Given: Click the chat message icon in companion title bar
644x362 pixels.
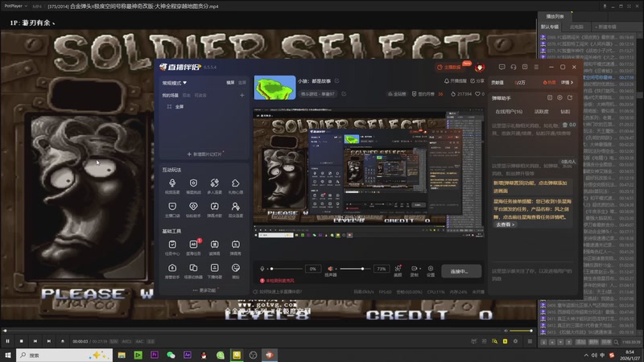Looking at the screenshot, I should (x=502, y=67).
